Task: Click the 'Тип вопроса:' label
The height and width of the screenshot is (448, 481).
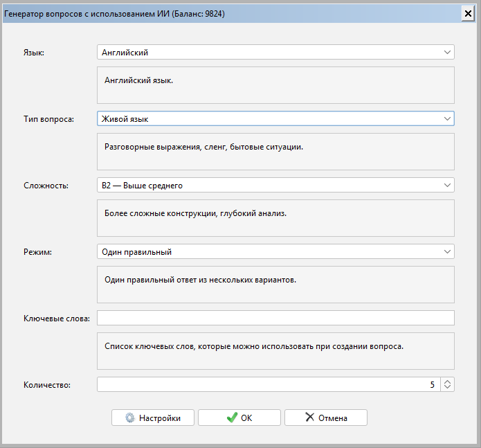Action: 48,119
